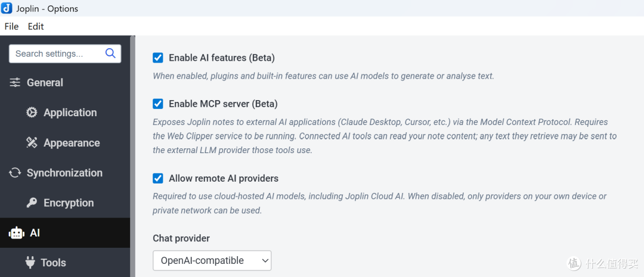
Task: Click the Application gear icon
Action: click(32, 113)
